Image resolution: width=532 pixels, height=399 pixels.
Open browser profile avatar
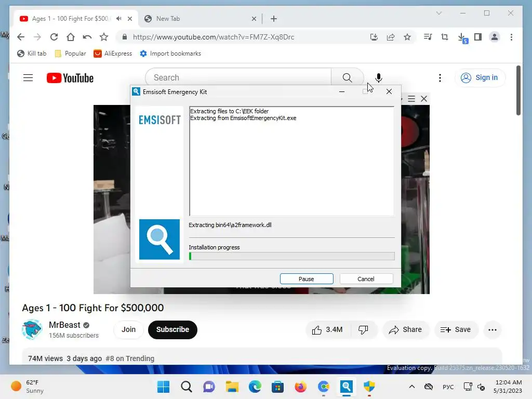click(x=495, y=37)
